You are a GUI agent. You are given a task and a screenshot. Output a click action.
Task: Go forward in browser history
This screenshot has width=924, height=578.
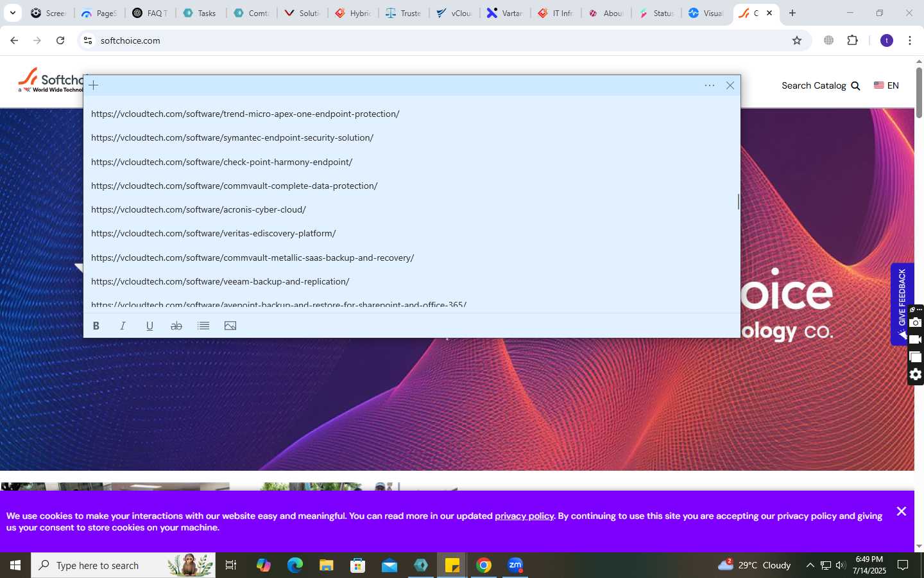pyautogui.click(x=37, y=40)
